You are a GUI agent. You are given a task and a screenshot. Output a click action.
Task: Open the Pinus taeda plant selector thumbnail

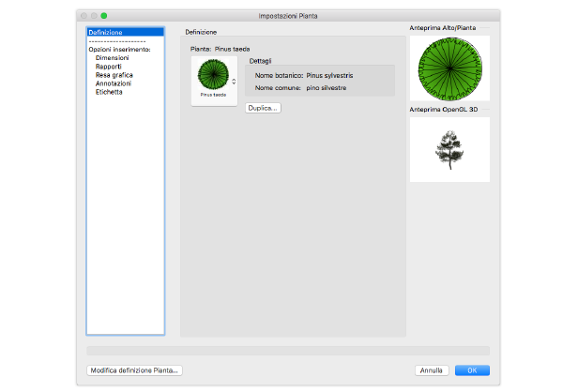pyautogui.click(x=214, y=81)
